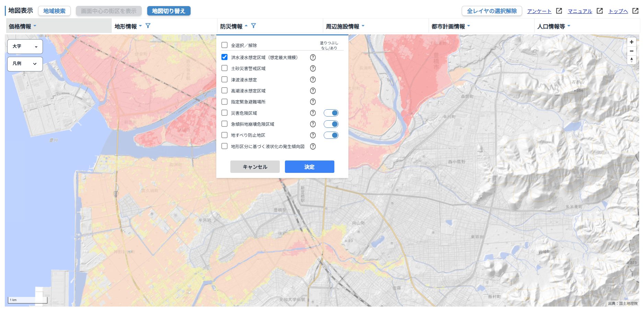Reset map north with compass arrow button

pyautogui.click(x=631, y=60)
